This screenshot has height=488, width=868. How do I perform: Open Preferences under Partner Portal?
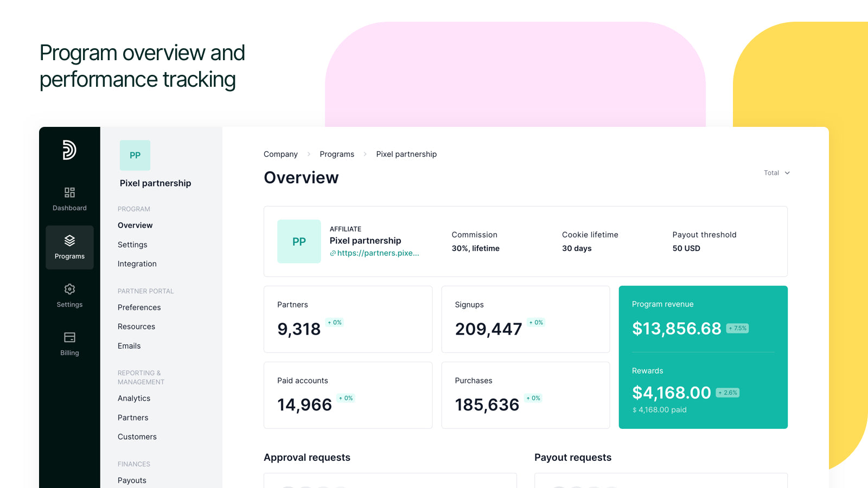pos(139,307)
